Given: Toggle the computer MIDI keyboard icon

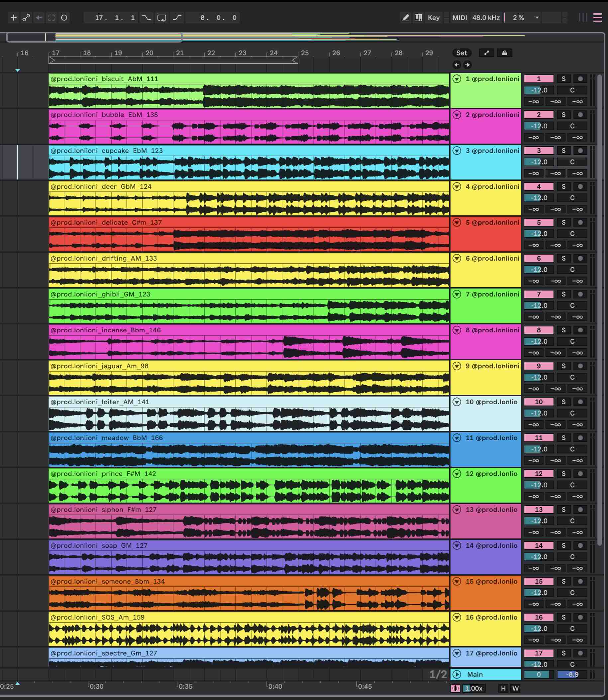Looking at the screenshot, I should (418, 18).
